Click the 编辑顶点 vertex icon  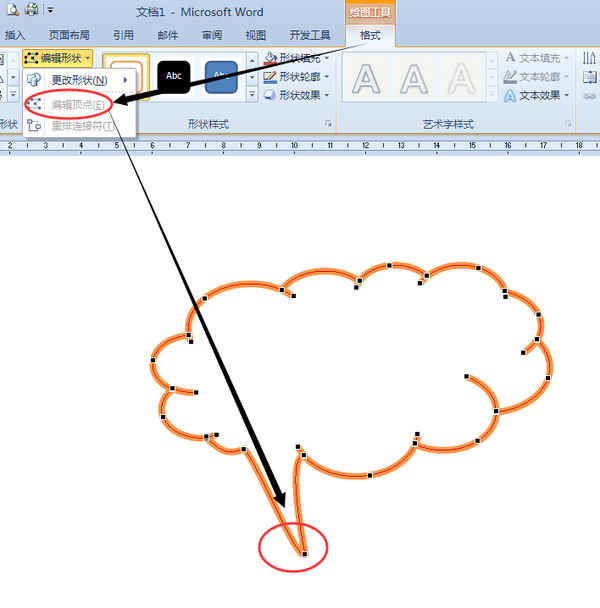(x=34, y=104)
